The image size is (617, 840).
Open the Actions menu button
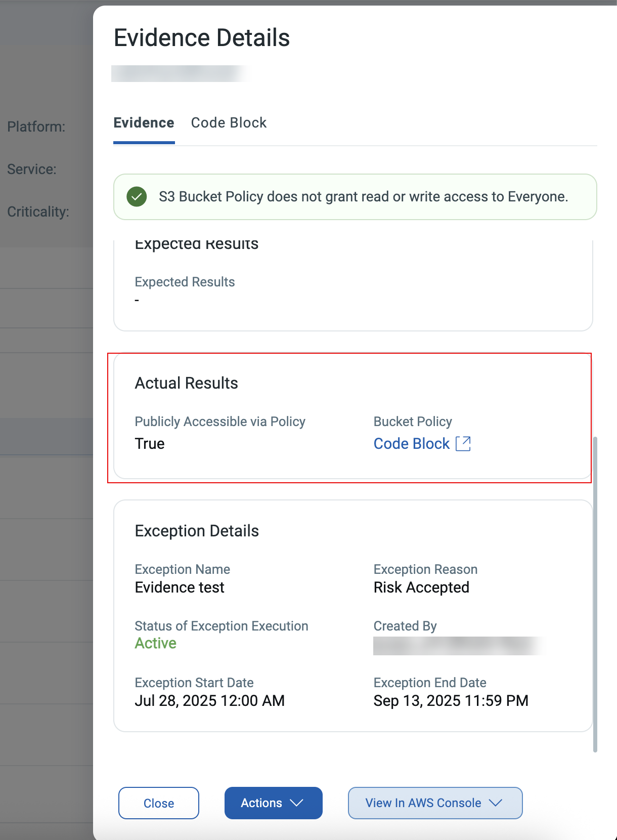[x=261, y=803]
